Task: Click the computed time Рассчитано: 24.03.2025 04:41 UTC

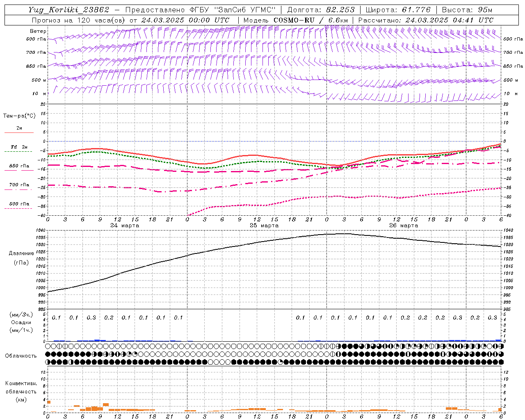Action: pyautogui.click(x=426, y=20)
